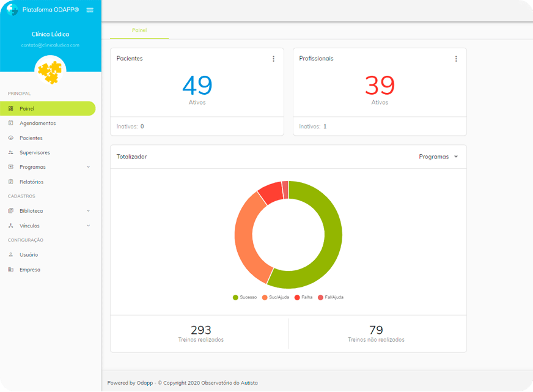Viewport: 533px width, 392px height.
Task: Expand the Programas sidebar submenu
Action: pos(88,167)
